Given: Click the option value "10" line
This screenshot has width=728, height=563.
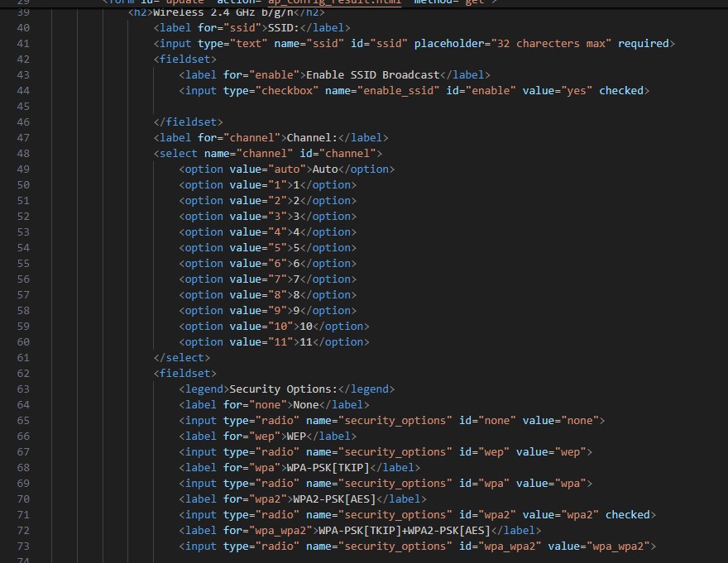Looking at the screenshot, I should pyautogui.click(x=274, y=327).
